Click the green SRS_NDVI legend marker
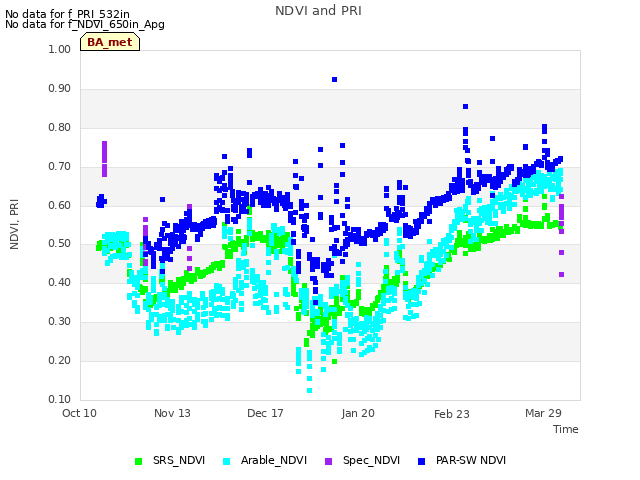The height and width of the screenshot is (480, 640). click(x=138, y=461)
